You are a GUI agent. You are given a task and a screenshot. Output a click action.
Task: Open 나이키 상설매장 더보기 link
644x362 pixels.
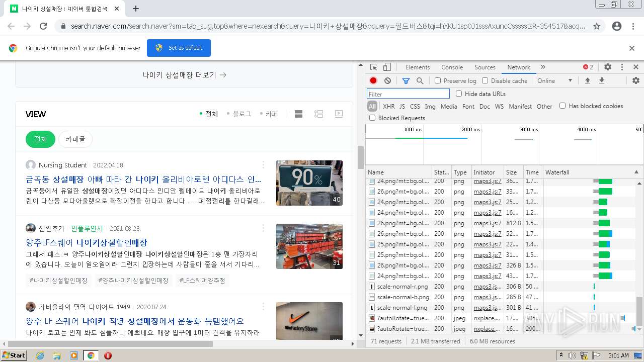click(184, 75)
